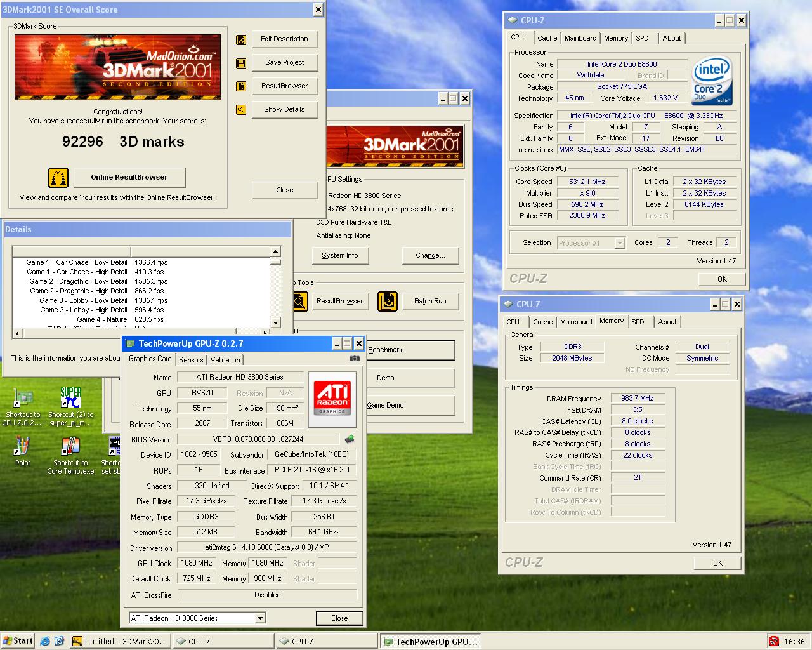The width and height of the screenshot is (812, 650).
Task: Click the Online ResultBrowser tree icon
Action: [58, 177]
